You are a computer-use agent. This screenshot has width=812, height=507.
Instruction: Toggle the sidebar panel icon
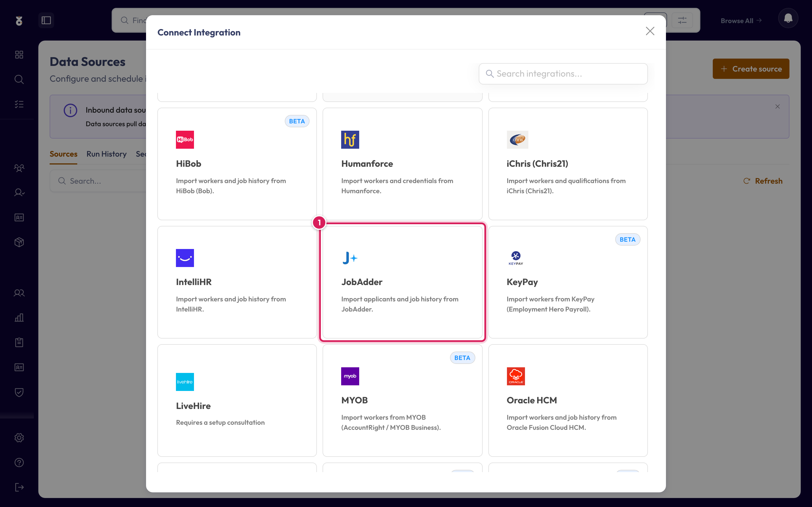[x=46, y=20]
